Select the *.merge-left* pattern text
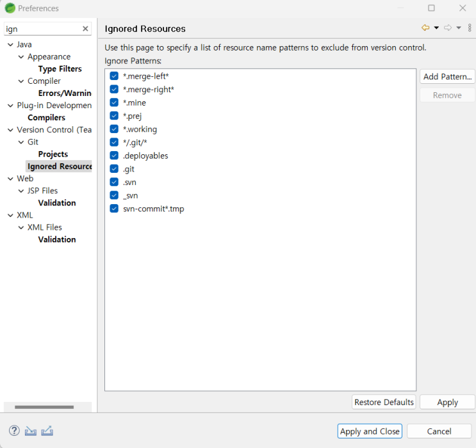 (x=145, y=76)
